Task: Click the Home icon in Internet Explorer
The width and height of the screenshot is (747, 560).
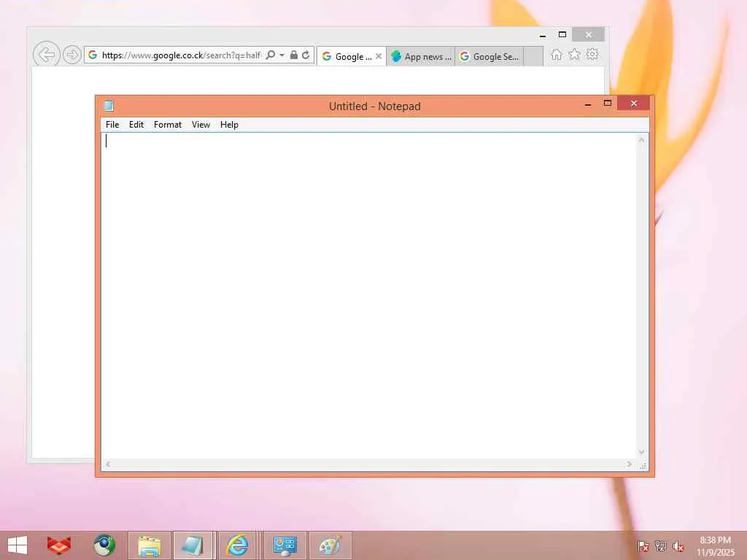Action: click(x=557, y=55)
